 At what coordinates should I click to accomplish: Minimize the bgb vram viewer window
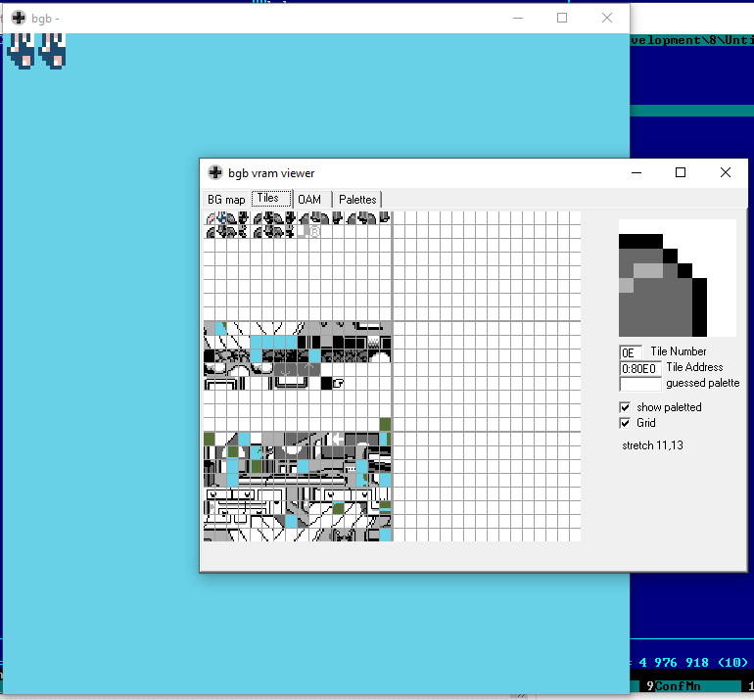tap(636, 172)
